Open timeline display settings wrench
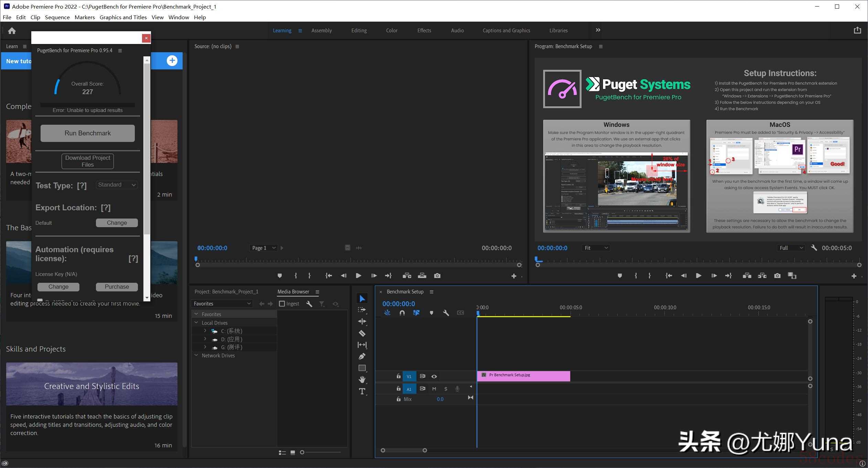Screen dimensions: 868x468 point(446,313)
